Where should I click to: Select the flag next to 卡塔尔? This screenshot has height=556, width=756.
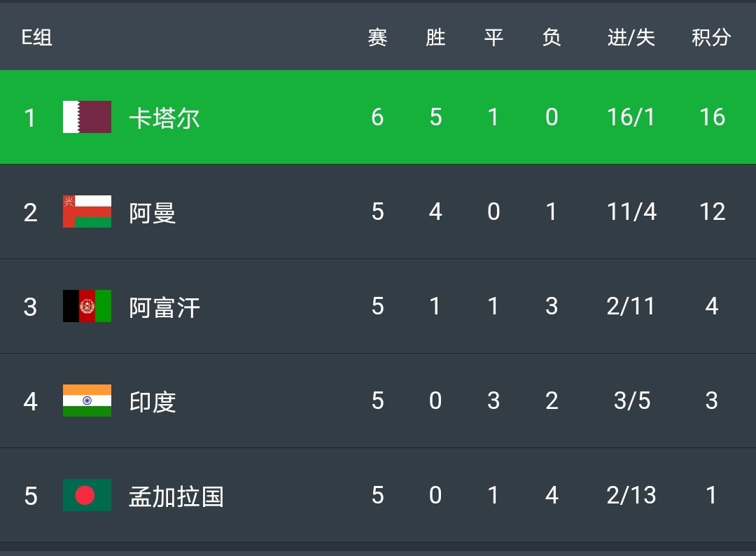[x=86, y=117]
